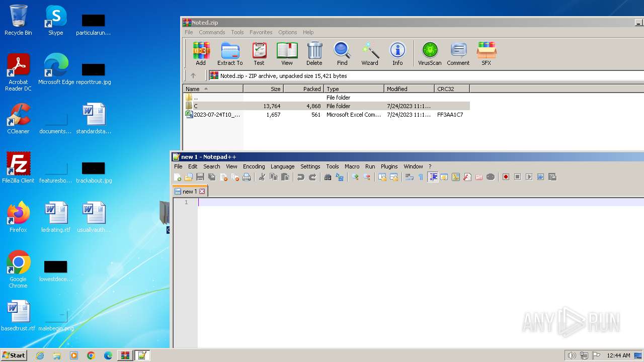Screen dimensions: 644x362
Task: Open the Comment tool in WinRAR
Action: point(458,54)
